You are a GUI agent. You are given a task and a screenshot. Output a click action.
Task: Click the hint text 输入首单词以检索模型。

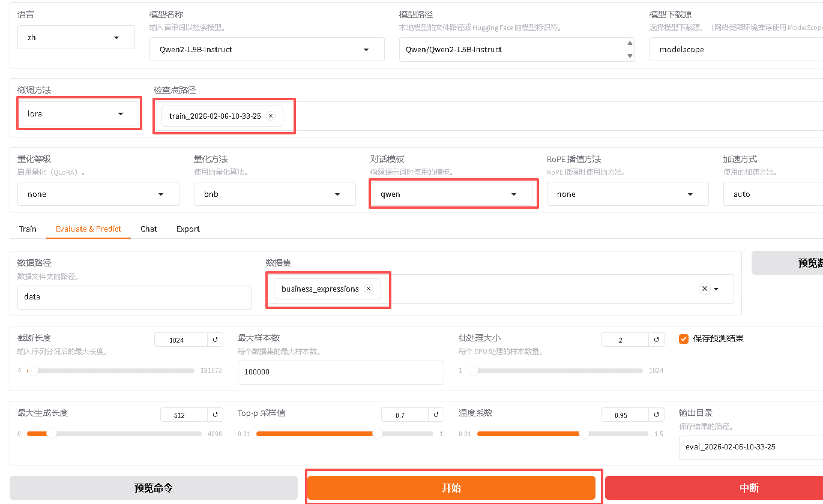pyautogui.click(x=188, y=28)
